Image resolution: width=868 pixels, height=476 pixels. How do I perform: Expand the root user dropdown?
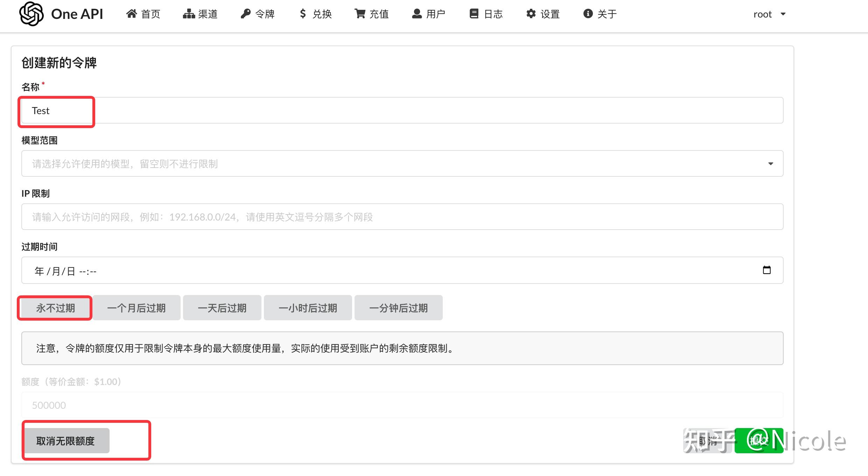click(x=769, y=14)
